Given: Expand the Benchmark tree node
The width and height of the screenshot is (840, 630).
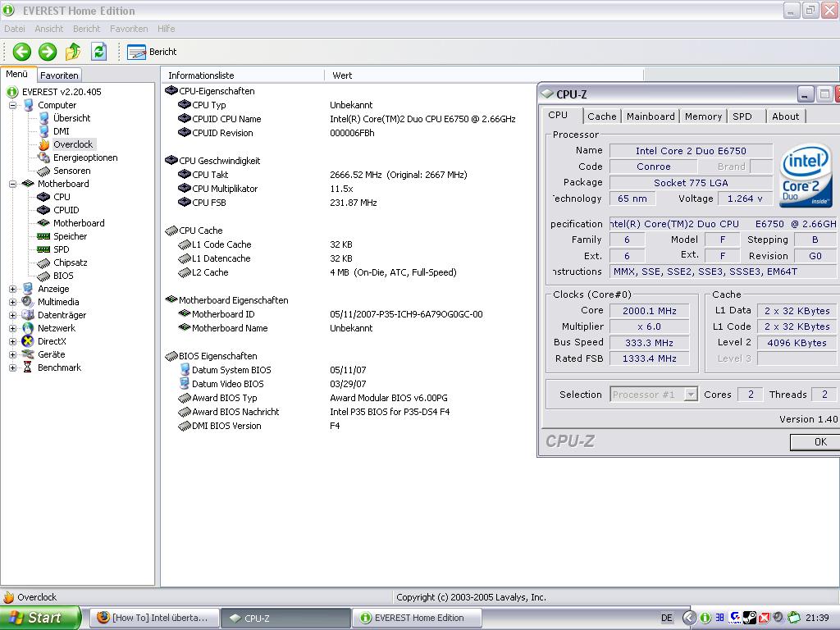Looking at the screenshot, I should tap(12, 367).
